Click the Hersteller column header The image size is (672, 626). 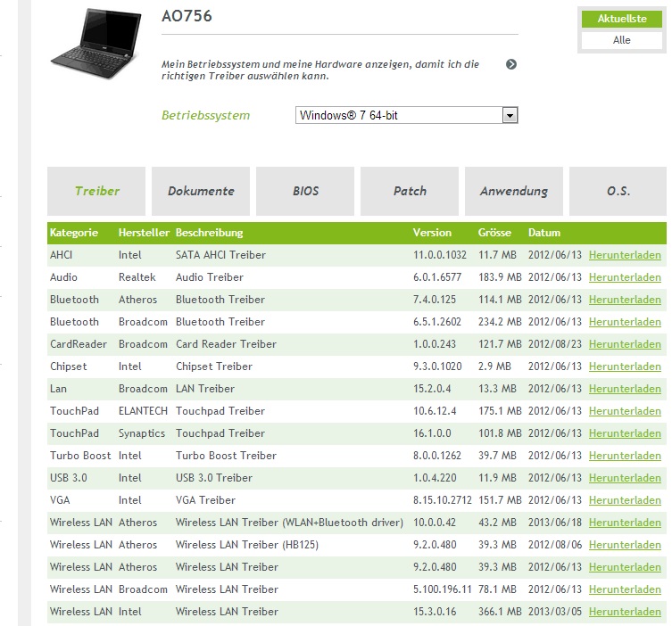[x=144, y=233]
